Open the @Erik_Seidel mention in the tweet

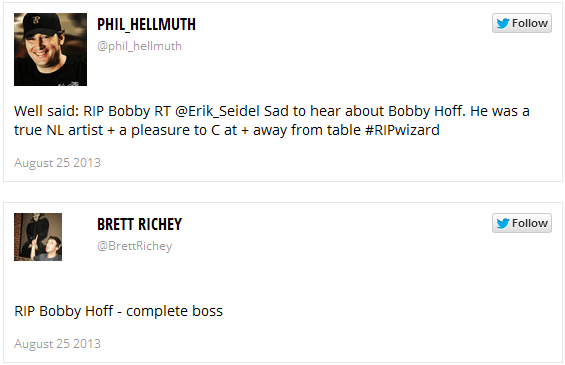[217, 111]
